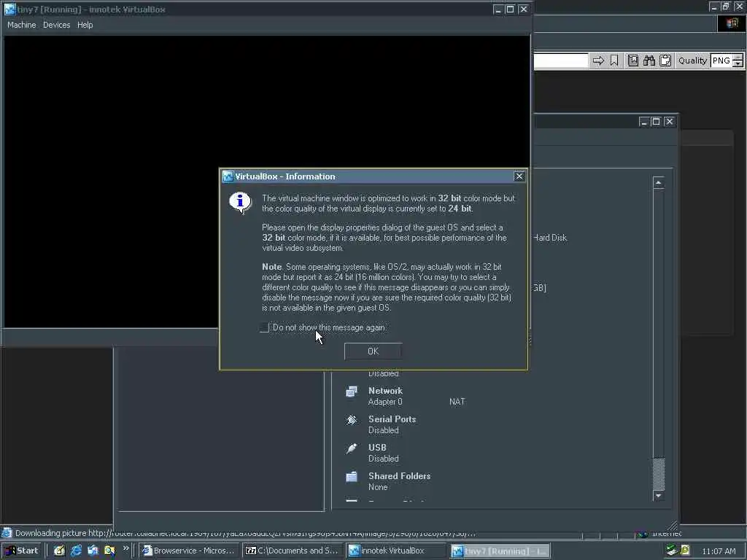Screen dimensions: 747x560
Task: Click the Hard Disk label in details
Action: pyautogui.click(x=550, y=238)
